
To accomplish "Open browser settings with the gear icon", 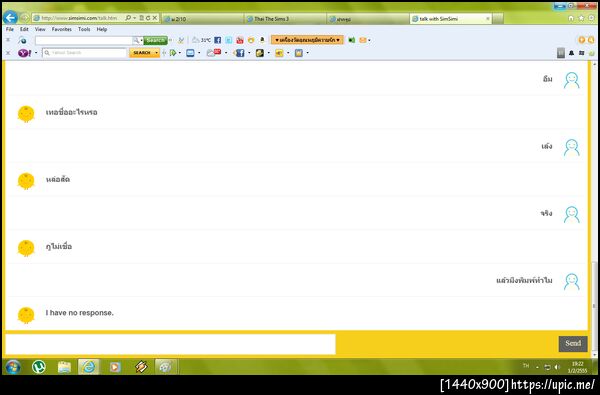I will (x=591, y=18).
